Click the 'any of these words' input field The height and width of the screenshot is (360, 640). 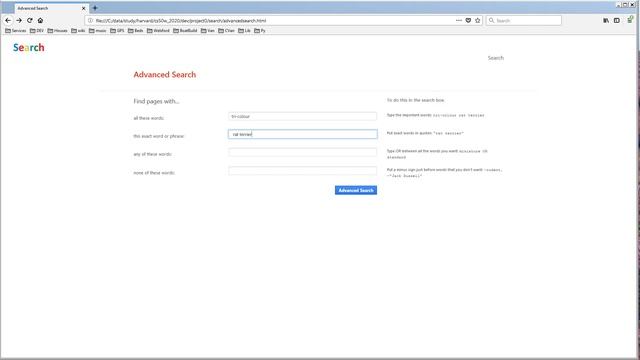point(302,152)
